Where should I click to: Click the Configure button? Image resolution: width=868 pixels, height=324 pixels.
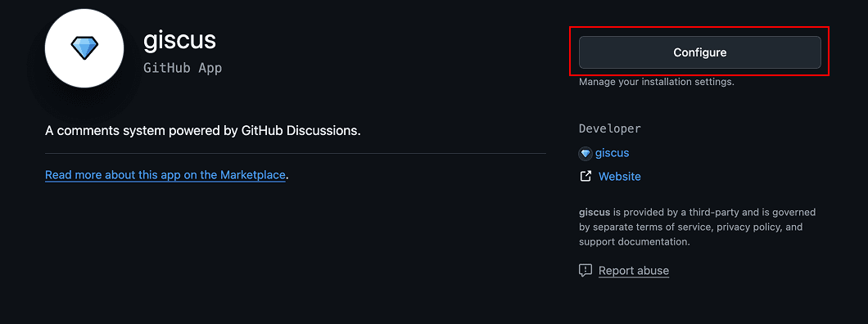pyautogui.click(x=699, y=52)
